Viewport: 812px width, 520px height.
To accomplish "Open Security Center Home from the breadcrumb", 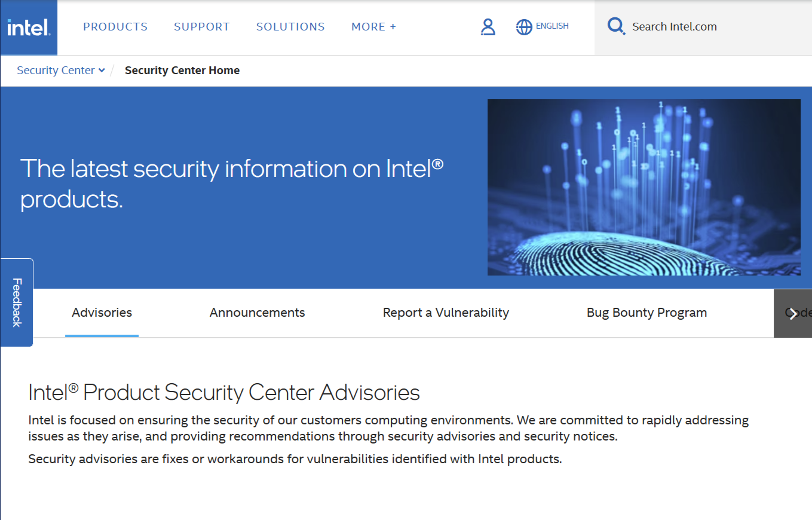I will tap(182, 70).
